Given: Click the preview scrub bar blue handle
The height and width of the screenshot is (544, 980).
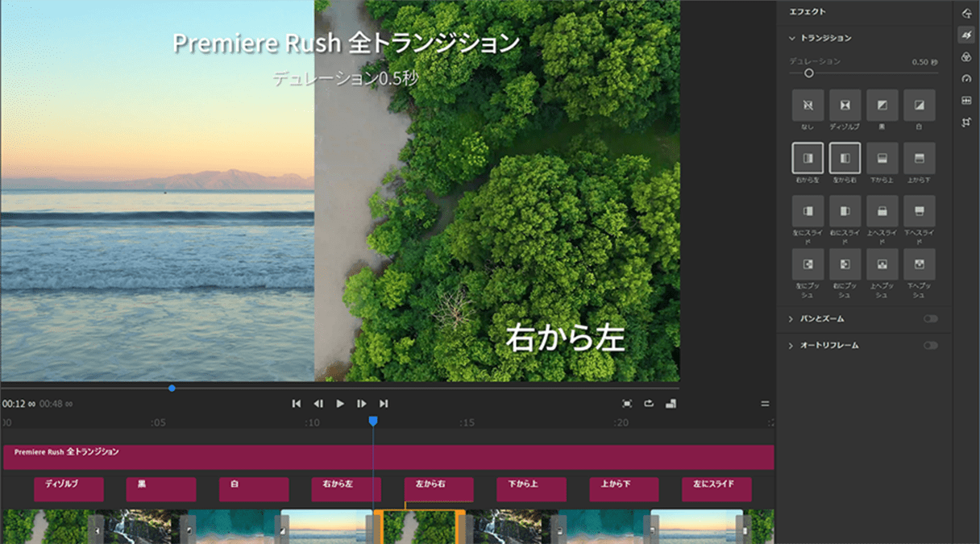Looking at the screenshot, I should point(172,388).
